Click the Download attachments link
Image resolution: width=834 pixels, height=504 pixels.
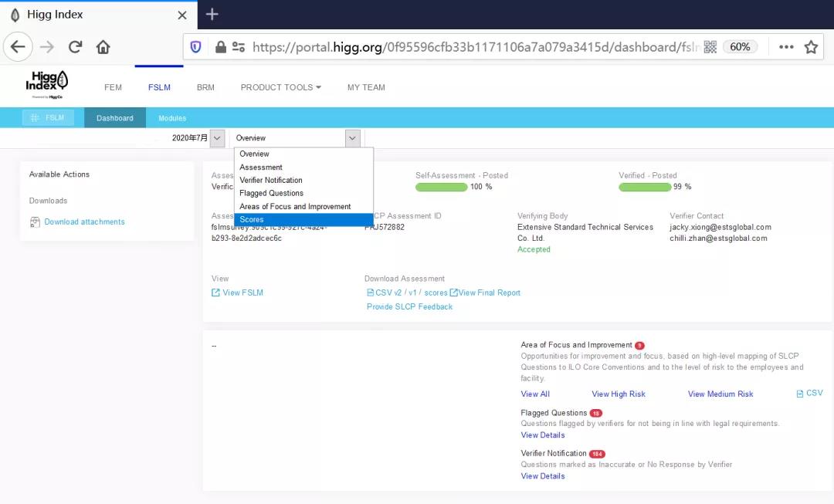coord(84,222)
